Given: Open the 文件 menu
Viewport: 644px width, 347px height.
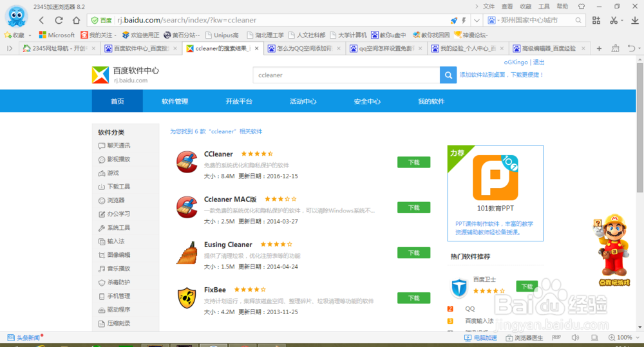Looking at the screenshot, I should [489, 6].
